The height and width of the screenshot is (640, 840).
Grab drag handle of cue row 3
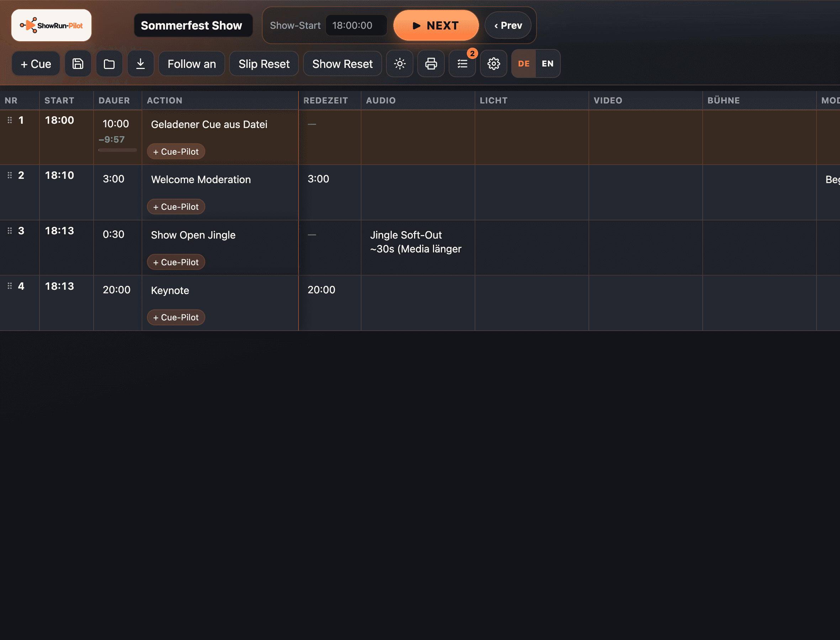(10, 230)
